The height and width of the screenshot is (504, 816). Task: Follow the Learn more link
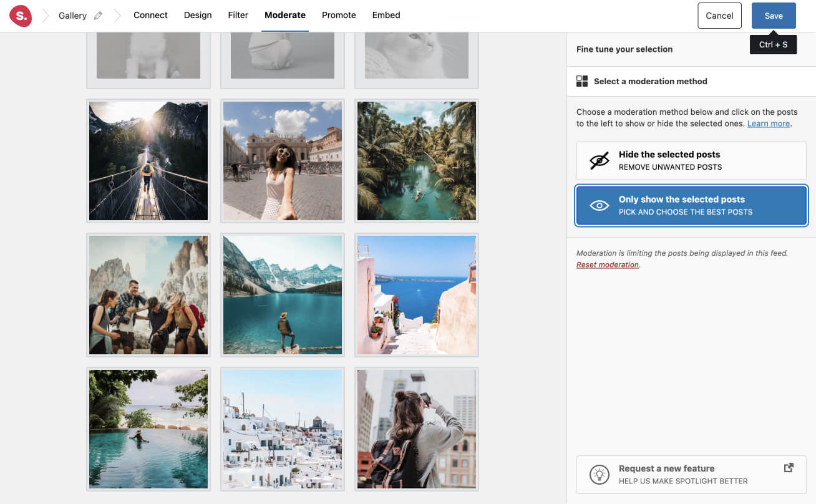(x=769, y=124)
